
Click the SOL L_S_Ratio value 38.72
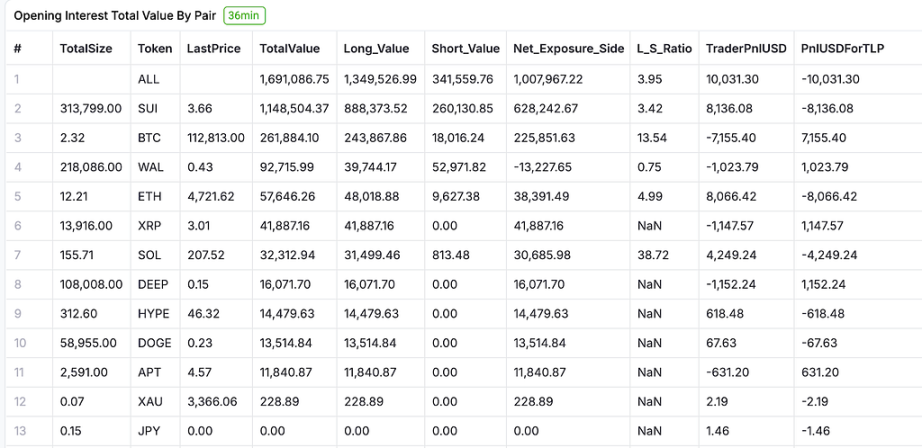653,254
